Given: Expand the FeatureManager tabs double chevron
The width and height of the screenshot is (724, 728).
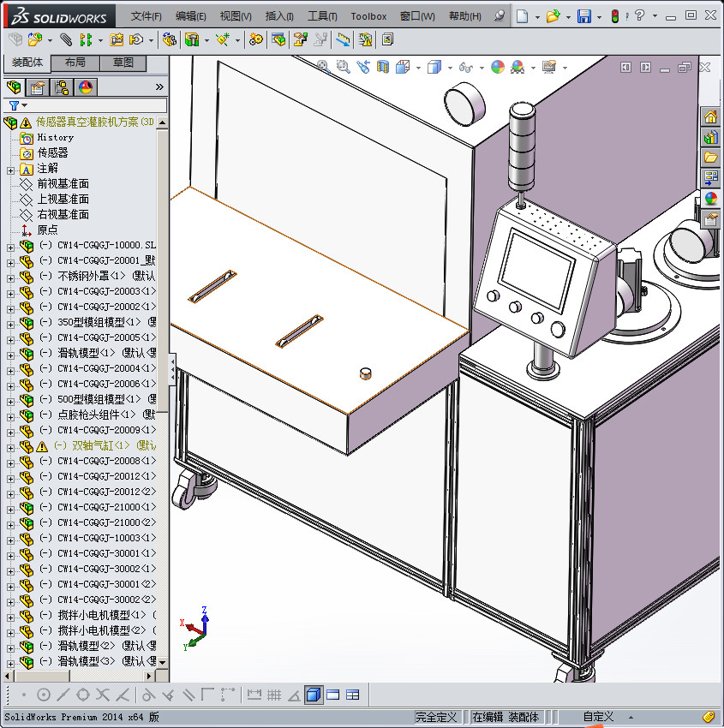Looking at the screenshot, I should pyautogui.click(x=159, y=87).
